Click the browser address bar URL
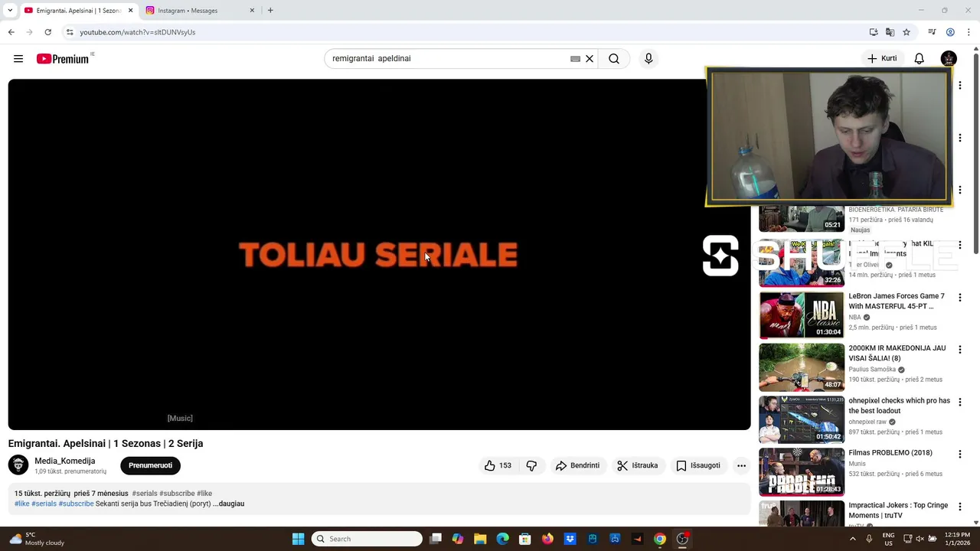The width and height of the screenshot is (980, 551). point(138,32)
